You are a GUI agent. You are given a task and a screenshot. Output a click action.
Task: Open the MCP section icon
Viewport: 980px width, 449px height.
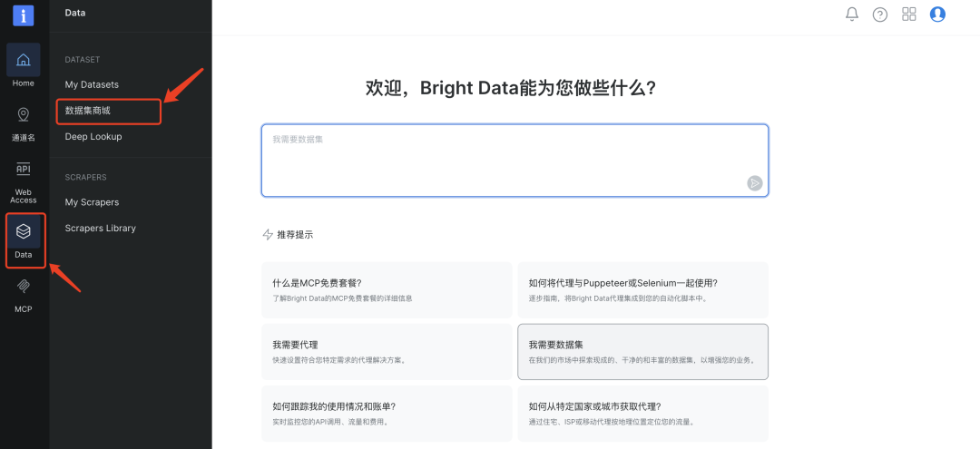(x=23, y=286)
